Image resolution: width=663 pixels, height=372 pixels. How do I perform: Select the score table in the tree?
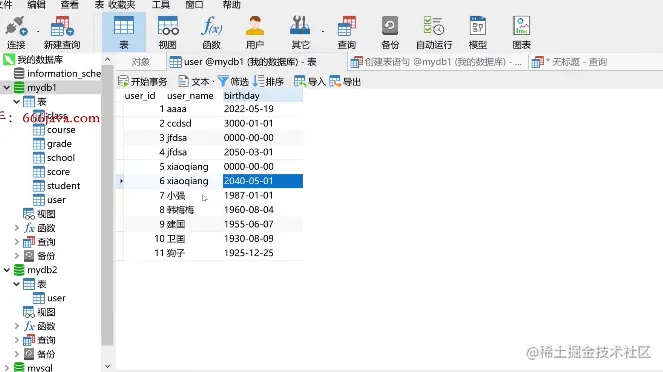(x=52, y=172)
